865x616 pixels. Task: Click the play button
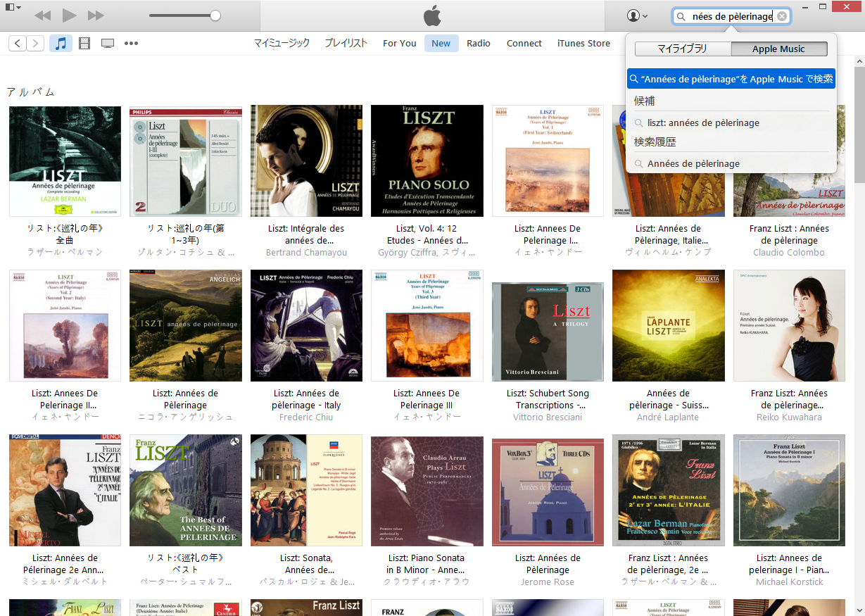click(x=69, y=15)
